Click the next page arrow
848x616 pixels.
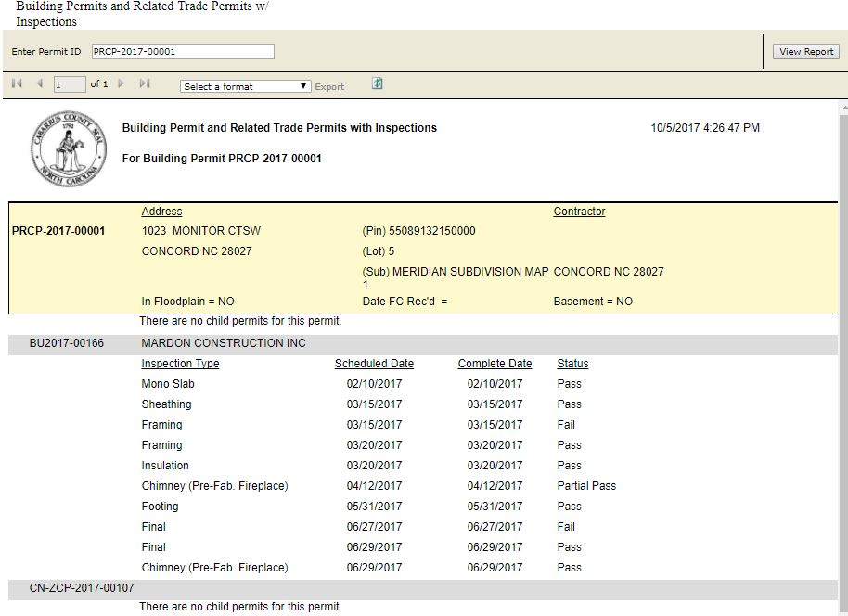[122, 84]
